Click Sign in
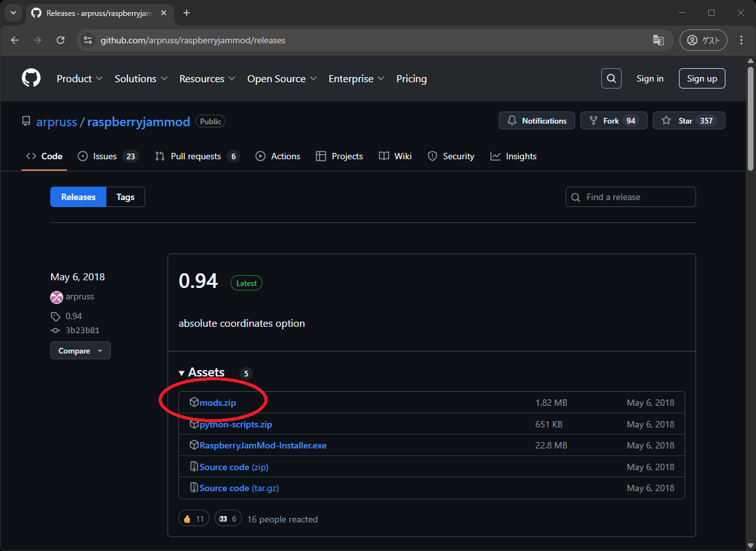Viewport: 756px width, 551px height. pos(650,78)
